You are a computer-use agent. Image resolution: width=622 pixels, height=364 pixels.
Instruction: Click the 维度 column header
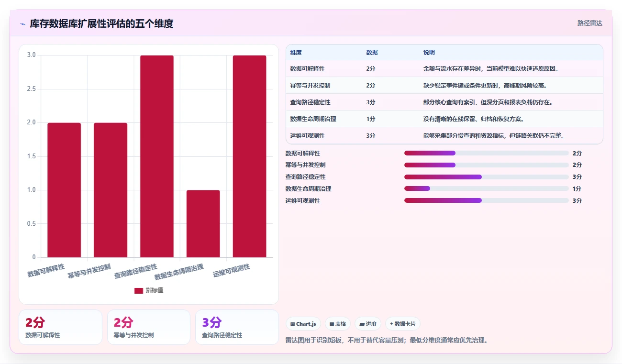pyautogui.click(x=296, y=53)
